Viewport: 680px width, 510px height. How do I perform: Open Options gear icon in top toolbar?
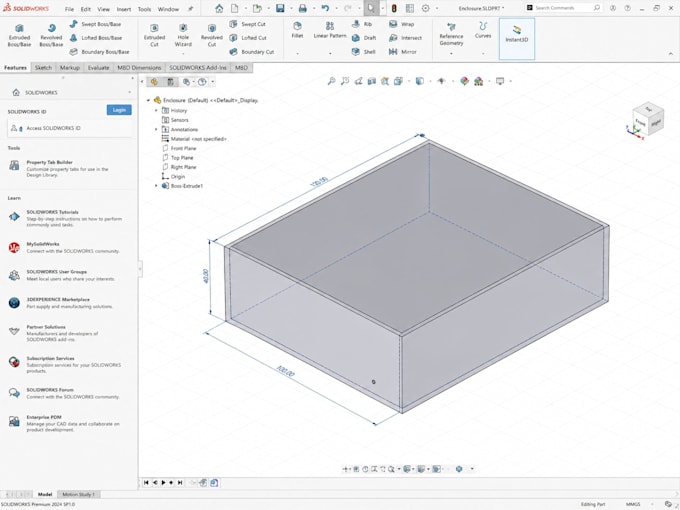[x=426, y=8]
